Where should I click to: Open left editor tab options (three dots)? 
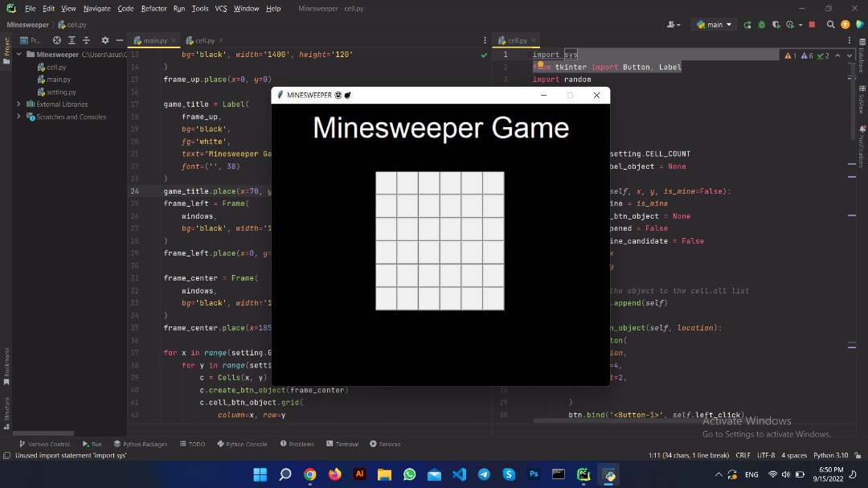[x=485, y=40]
